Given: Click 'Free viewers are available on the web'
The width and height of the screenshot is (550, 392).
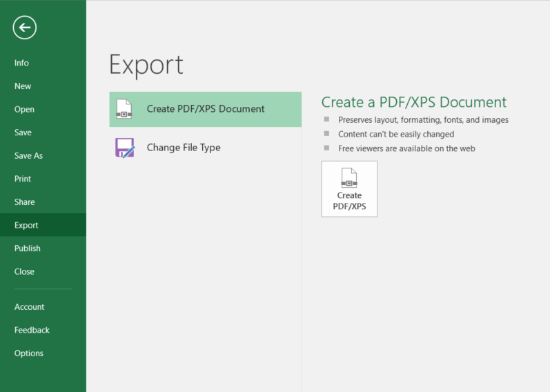Looking at the screenshot, I should 406,148.
